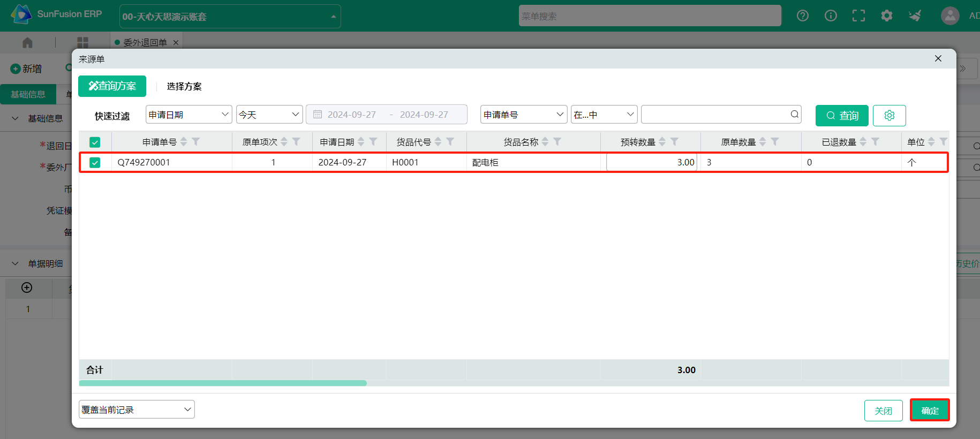Select the 委外退回单 tab
This screenshot has height=439, width=980.
(145, 42)
